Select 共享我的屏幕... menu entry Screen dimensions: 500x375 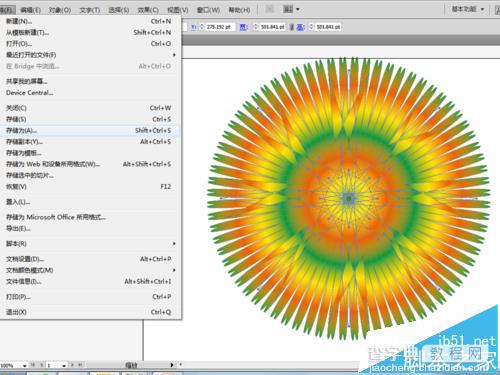click(90, 81)
